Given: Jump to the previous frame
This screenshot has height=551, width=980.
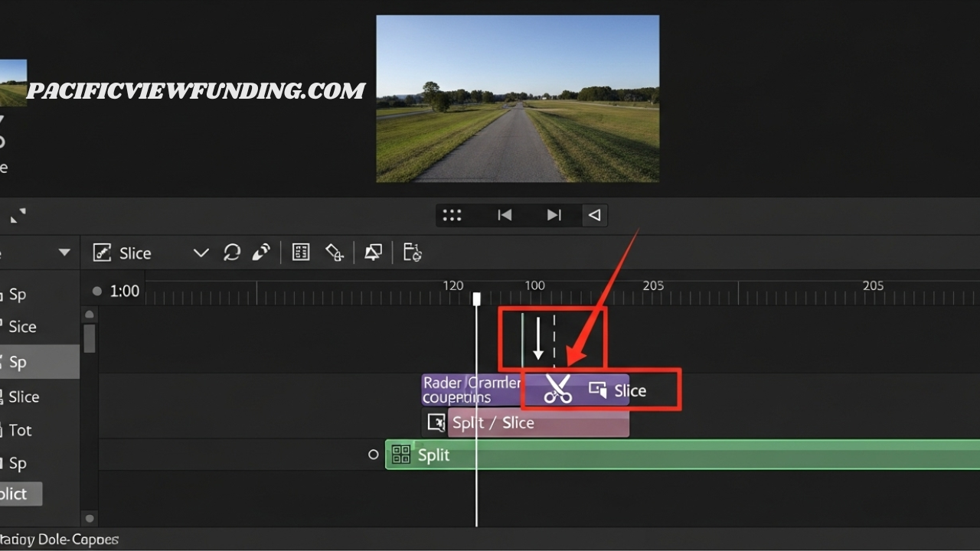Looking at the screenshot, I should click(504, 215).
